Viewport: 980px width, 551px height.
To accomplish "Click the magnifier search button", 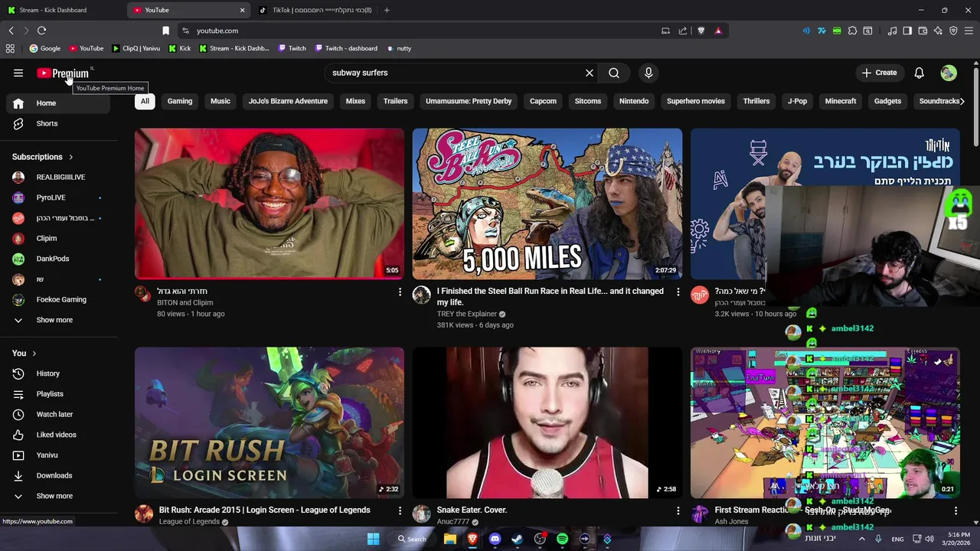I will [x=614, y=73].
